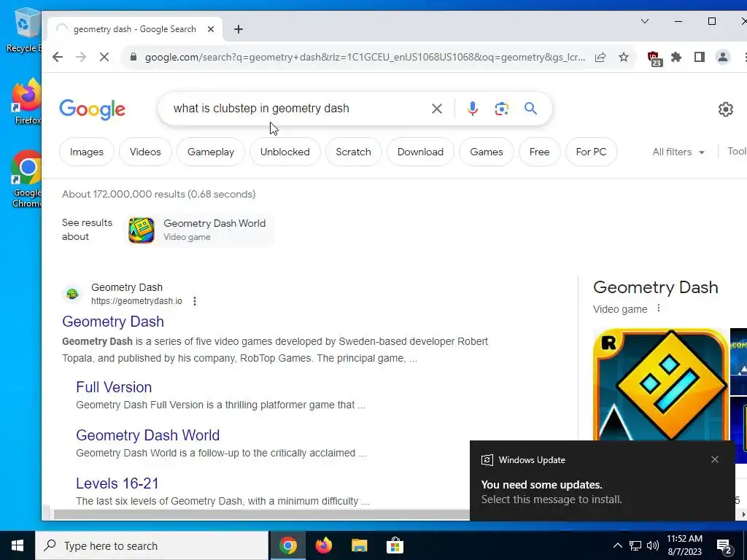Open the Full Version sitelink
The height and width of the screenshot is (560, 747).
point(114,387)
